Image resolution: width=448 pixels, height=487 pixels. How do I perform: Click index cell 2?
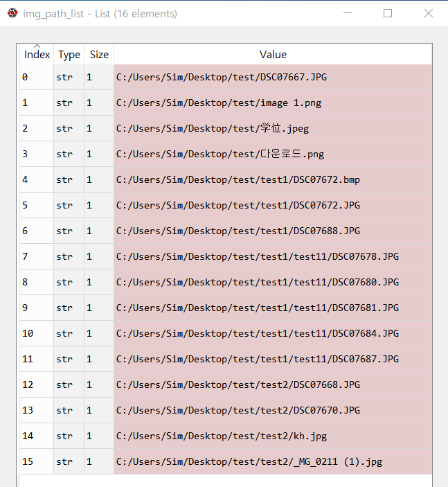37,129
